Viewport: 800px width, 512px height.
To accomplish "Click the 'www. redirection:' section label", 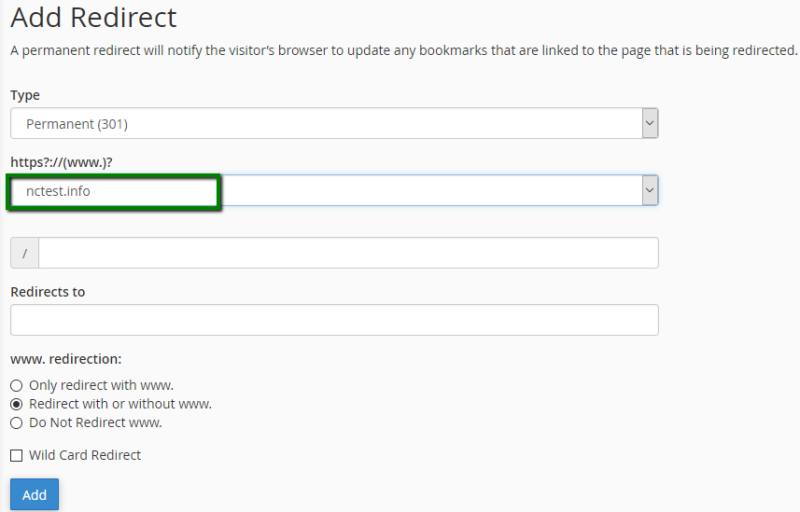I will 65,358.
